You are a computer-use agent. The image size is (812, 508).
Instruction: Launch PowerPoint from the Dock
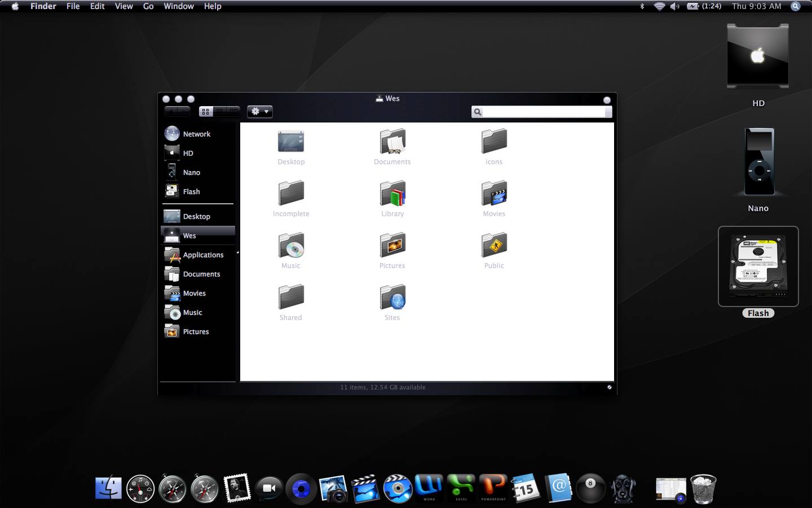[493, 488]
